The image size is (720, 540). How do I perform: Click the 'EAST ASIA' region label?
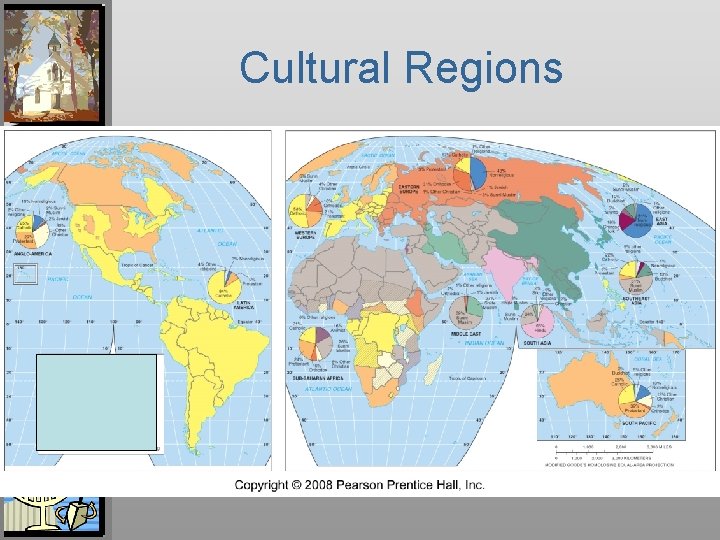coord(662,221)
